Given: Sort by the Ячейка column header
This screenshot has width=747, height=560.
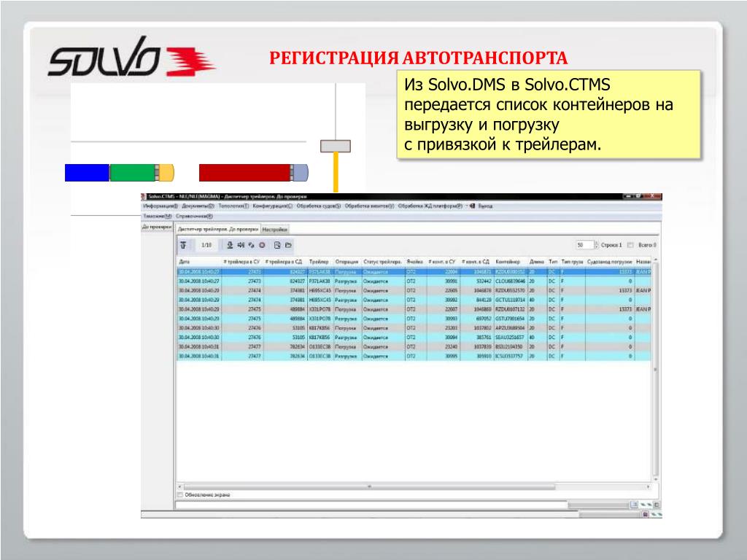Looking at the screenshot, I should coord(415,262).
